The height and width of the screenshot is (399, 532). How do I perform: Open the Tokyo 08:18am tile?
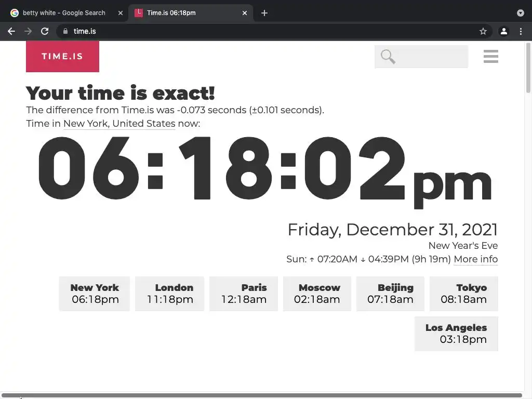(464, 294)
